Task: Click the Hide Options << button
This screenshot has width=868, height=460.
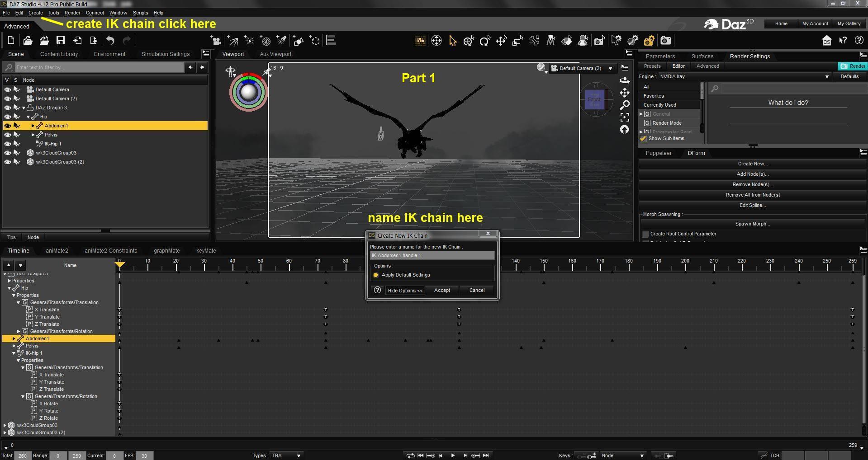Action: pyautogui.click(x=405, y=291)
